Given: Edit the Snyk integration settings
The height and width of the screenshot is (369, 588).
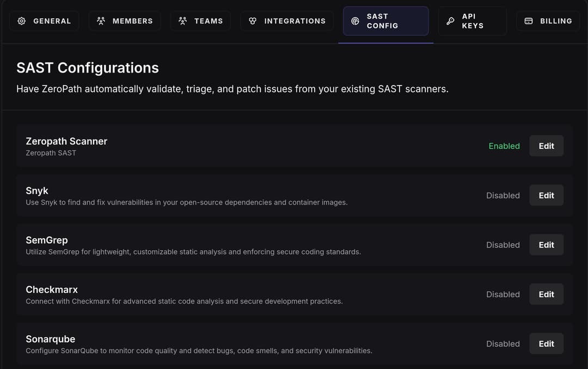Looking at the screenshot, I should 546,195.
